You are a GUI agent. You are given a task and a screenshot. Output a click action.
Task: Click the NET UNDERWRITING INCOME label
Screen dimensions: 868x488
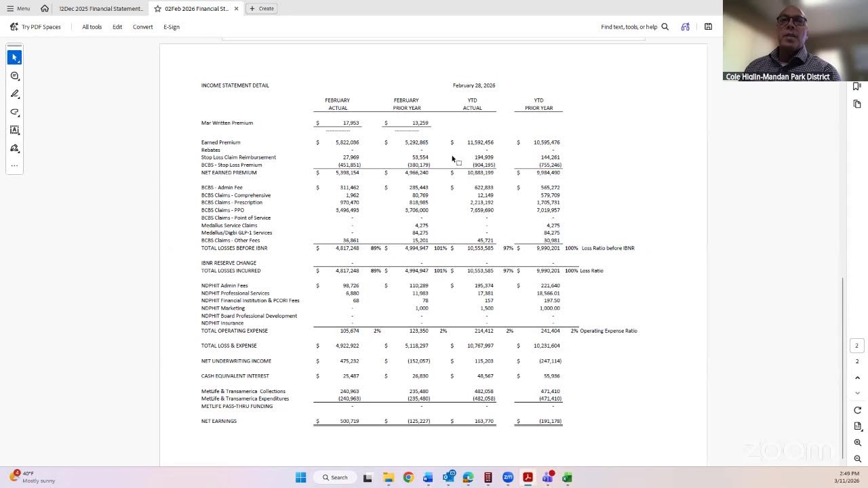tap(236, 361)
